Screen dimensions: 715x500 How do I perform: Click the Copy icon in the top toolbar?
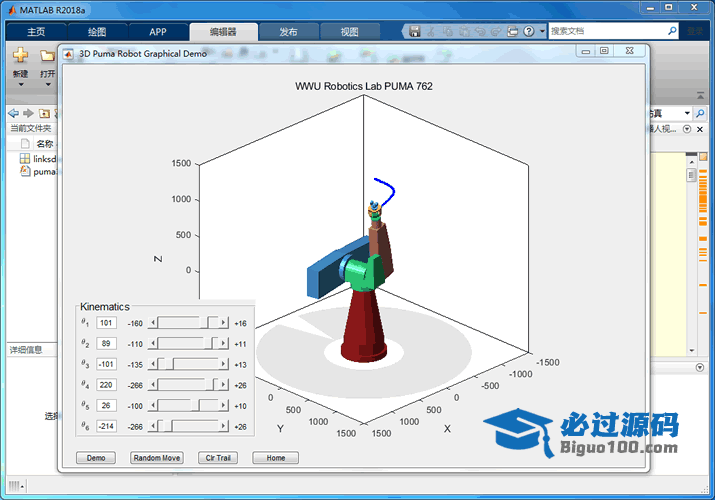point(448,31)
